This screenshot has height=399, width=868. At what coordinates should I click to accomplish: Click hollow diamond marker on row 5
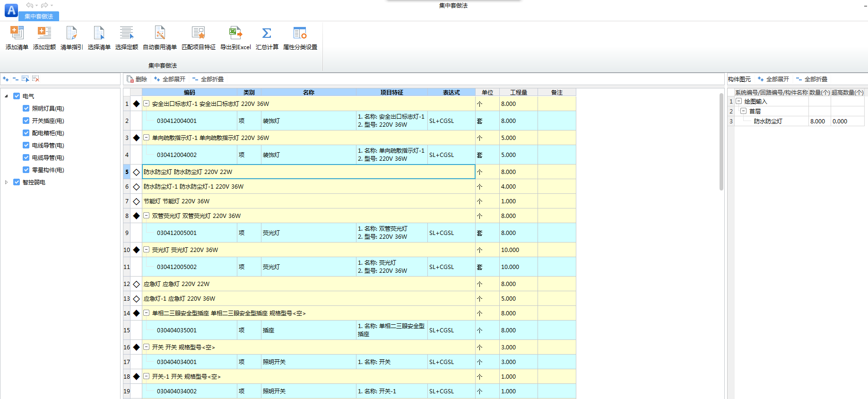click(x=136, y=172)
